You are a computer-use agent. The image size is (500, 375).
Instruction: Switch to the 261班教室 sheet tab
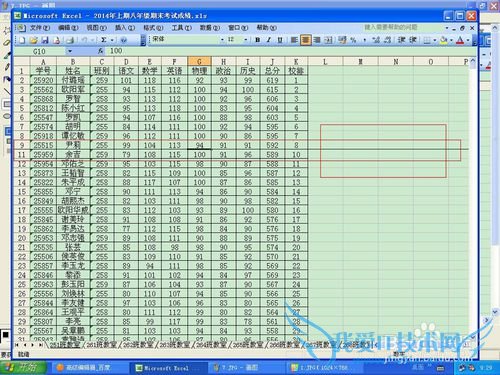tap(101, 345)
